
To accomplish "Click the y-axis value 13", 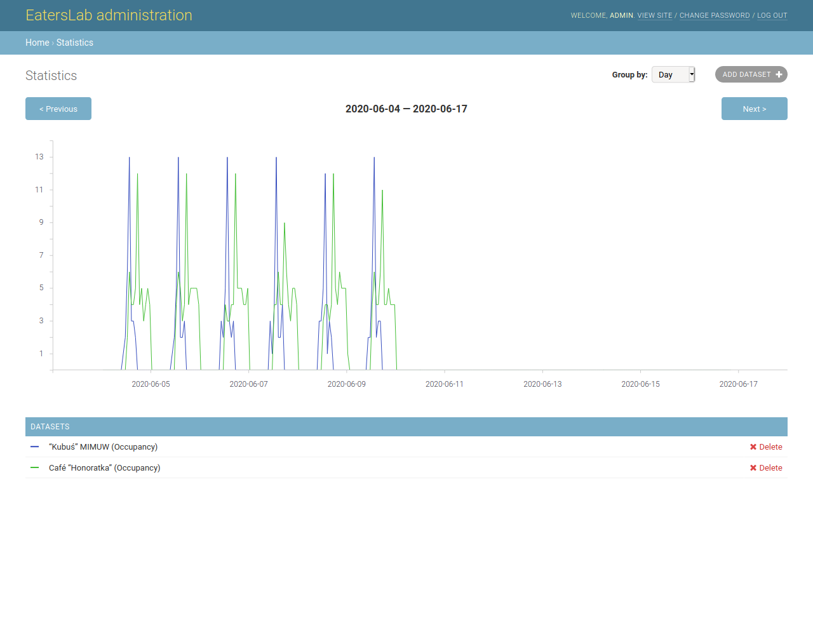I will pyautogui.click(x=39, y=157).
